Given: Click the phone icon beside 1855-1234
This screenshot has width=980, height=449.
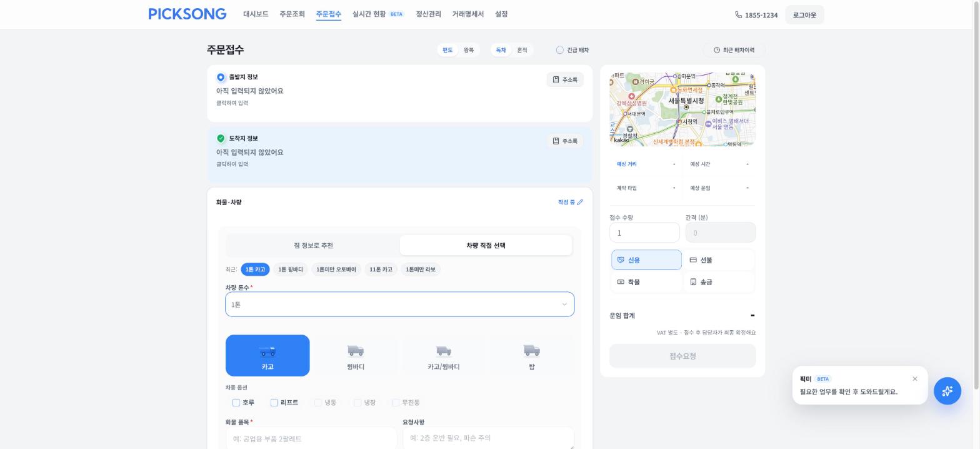Looking at the screenshot, I should pos(739,15).
